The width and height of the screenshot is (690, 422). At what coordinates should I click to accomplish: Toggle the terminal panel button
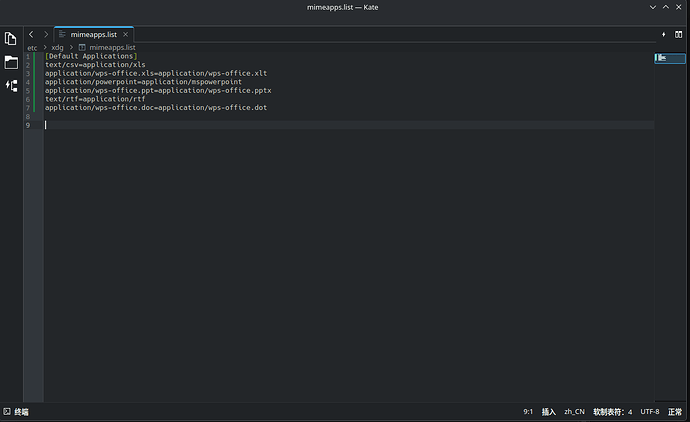pyautogui.click(x=16, y=412)
